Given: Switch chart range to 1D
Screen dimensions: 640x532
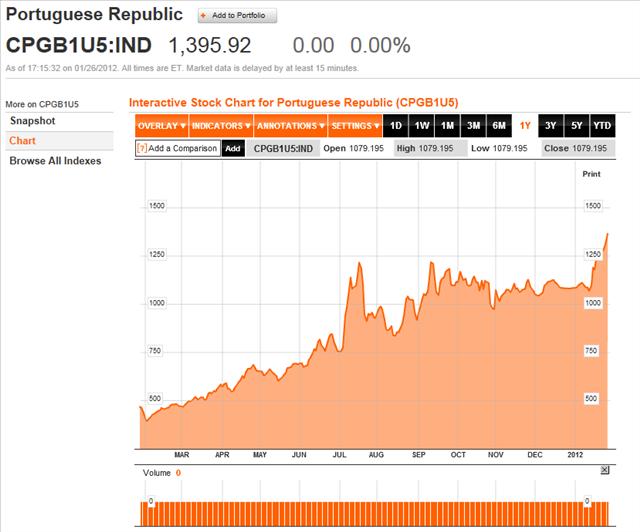Looking at the screenshot, I should (x=396, y=126).
